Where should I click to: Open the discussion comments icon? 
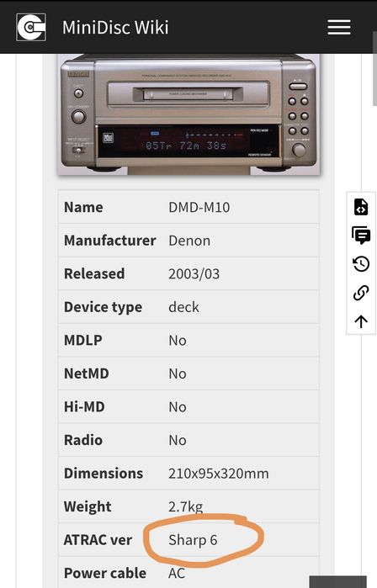point(361,236)
